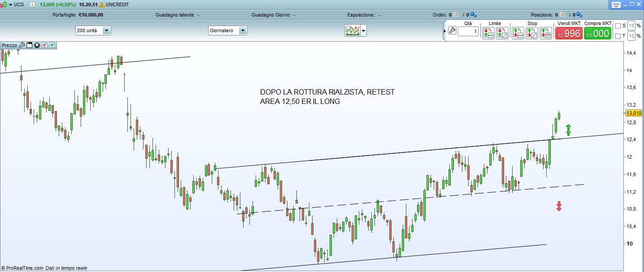Open the on-screen keyboard icon
Viewport: 644px width, 272px height.
pyautogui.click(x=616, y=4)
